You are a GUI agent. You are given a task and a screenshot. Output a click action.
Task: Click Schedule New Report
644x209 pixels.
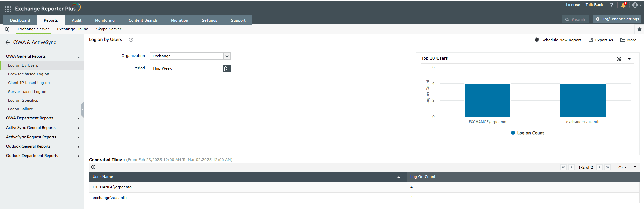[558, 40]
